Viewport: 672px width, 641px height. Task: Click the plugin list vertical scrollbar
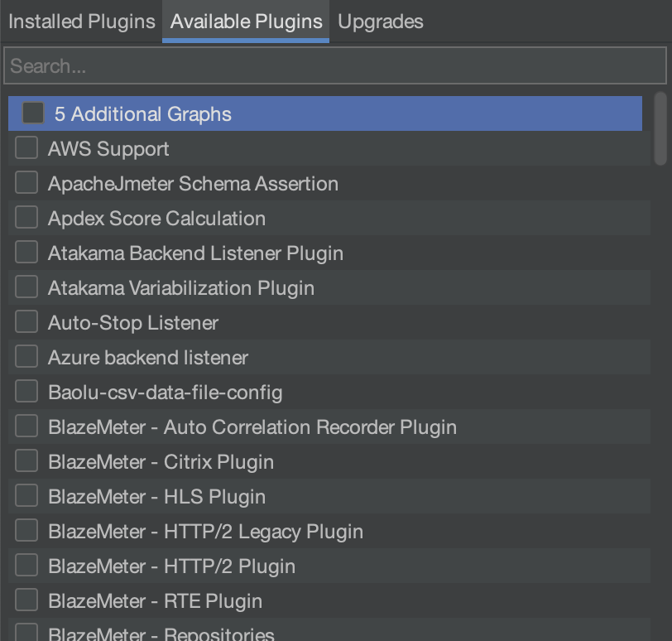(660, 128)
